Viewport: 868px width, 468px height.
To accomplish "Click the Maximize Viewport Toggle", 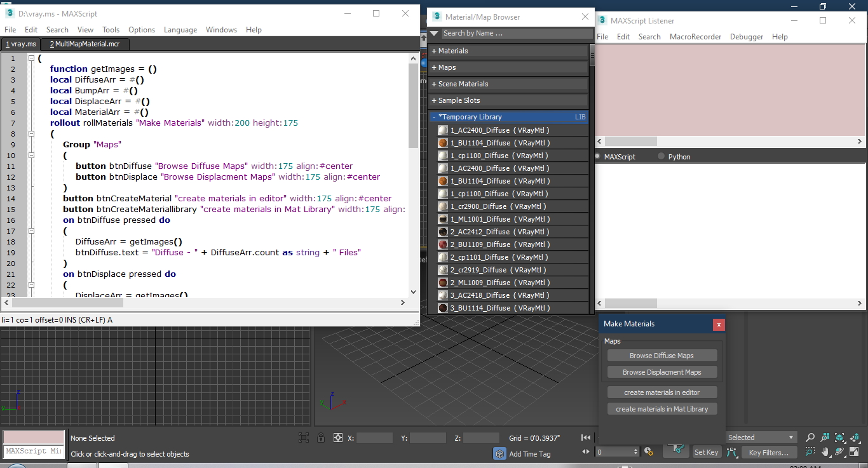I will 853,452.
